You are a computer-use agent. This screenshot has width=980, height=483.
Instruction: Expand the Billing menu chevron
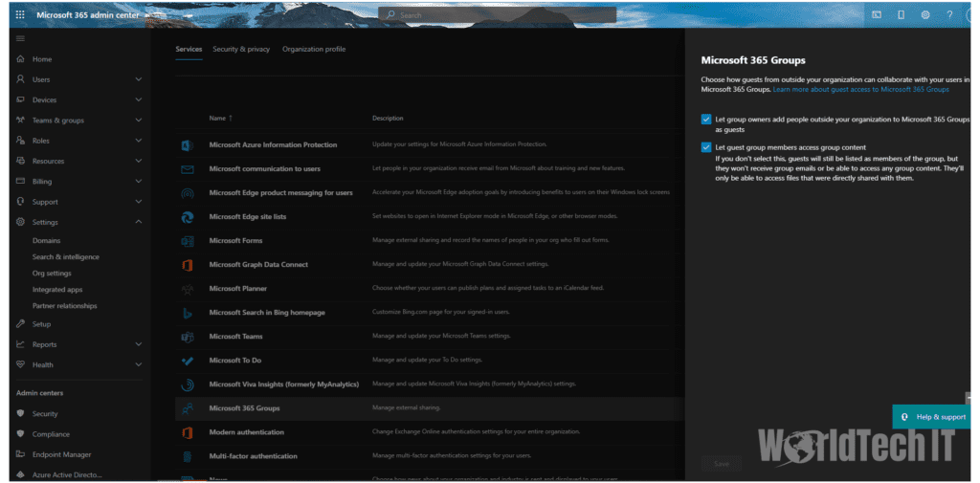click(x=139, y=181)
